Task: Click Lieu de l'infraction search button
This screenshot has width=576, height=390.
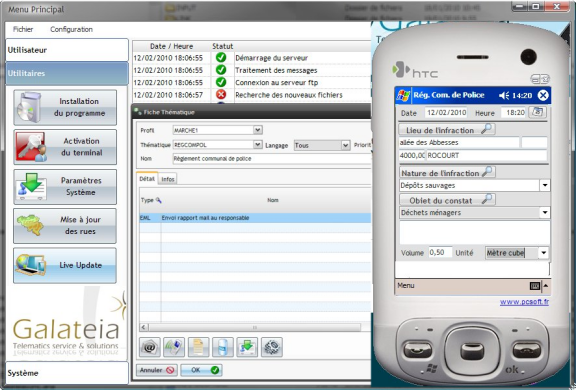Action: pos(447,130)
